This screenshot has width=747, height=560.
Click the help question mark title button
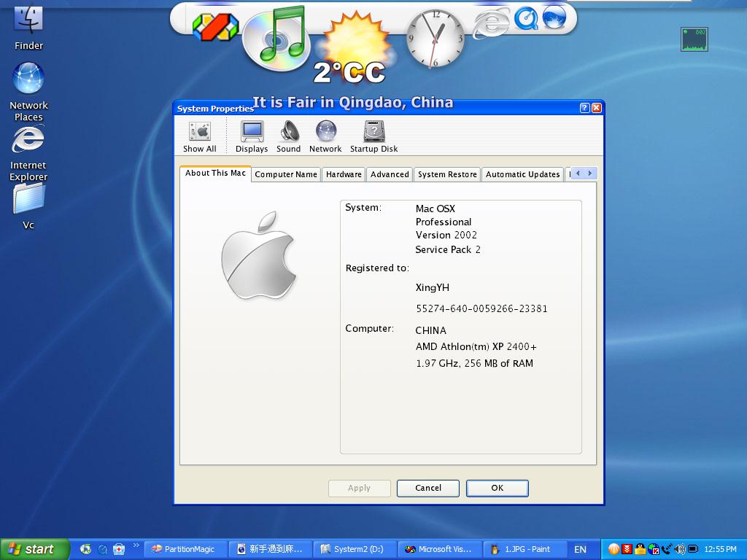click(584, 108)
